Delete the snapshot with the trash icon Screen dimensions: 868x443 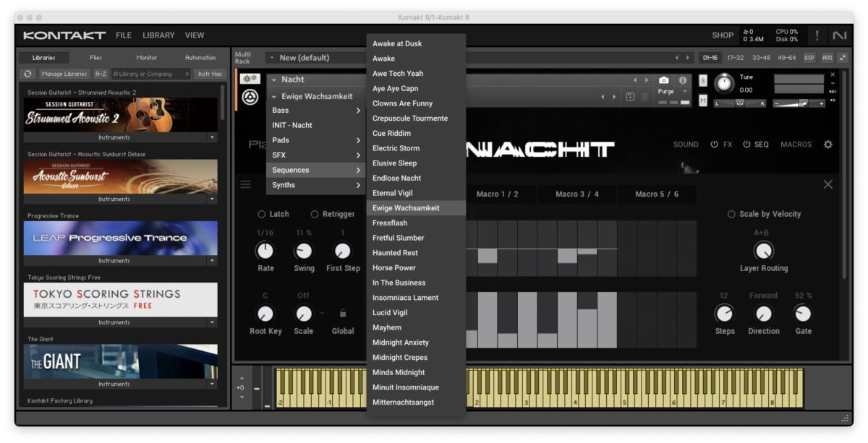644,97
